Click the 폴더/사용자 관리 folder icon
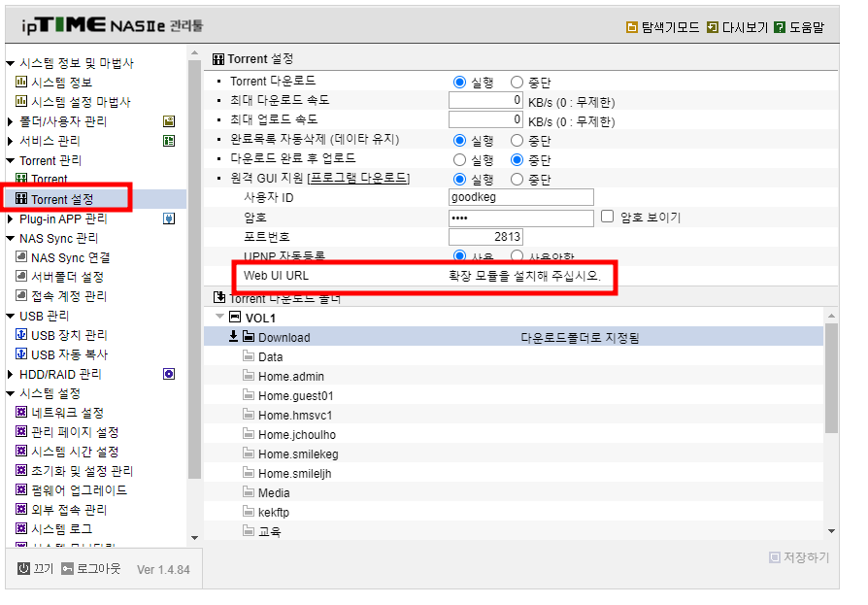868x605 pixels. click(x=169, y=121)
